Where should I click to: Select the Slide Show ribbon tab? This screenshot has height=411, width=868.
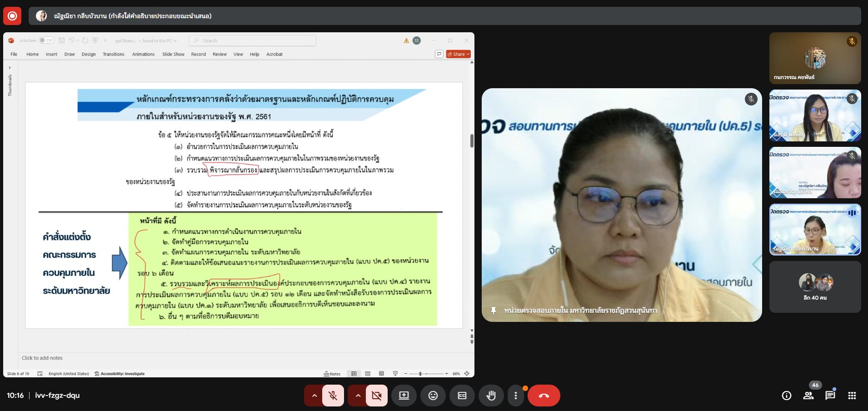[173, 54]
